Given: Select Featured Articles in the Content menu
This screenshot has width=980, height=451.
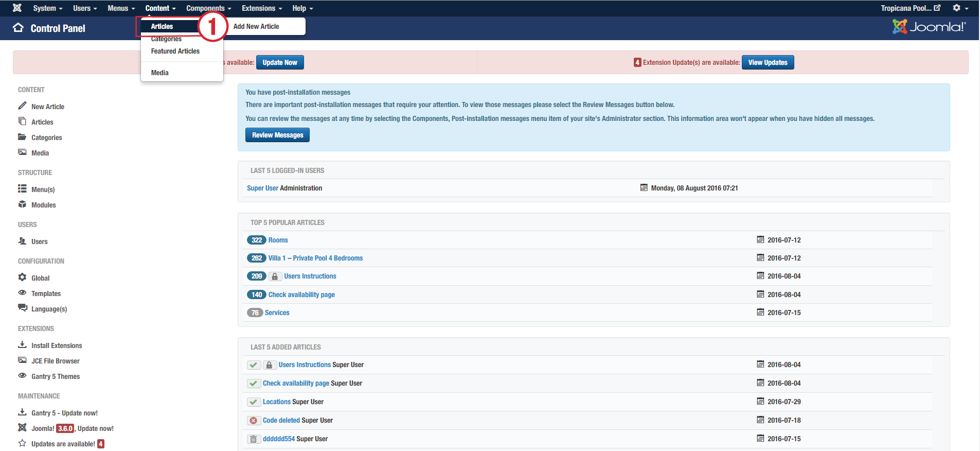Looking at the screenshot, I should click(175, 51).
